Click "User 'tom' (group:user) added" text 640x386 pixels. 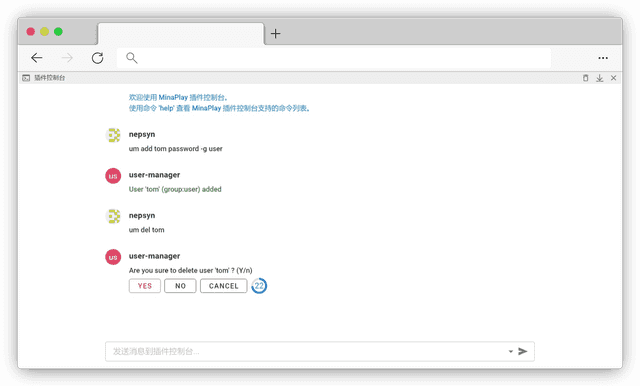coord(175,189)
